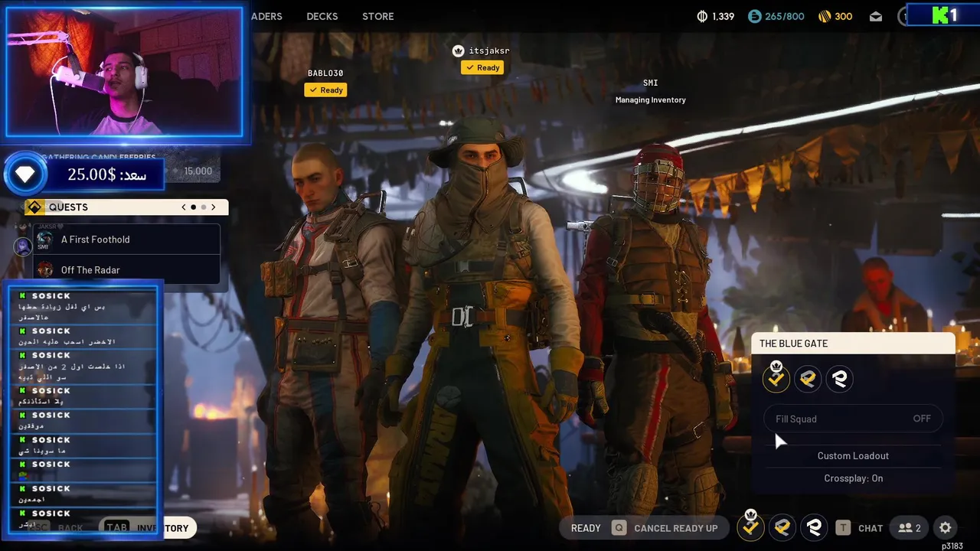
Task: Click the coin currency icon beside 1,339
Action: coord(702,16)
